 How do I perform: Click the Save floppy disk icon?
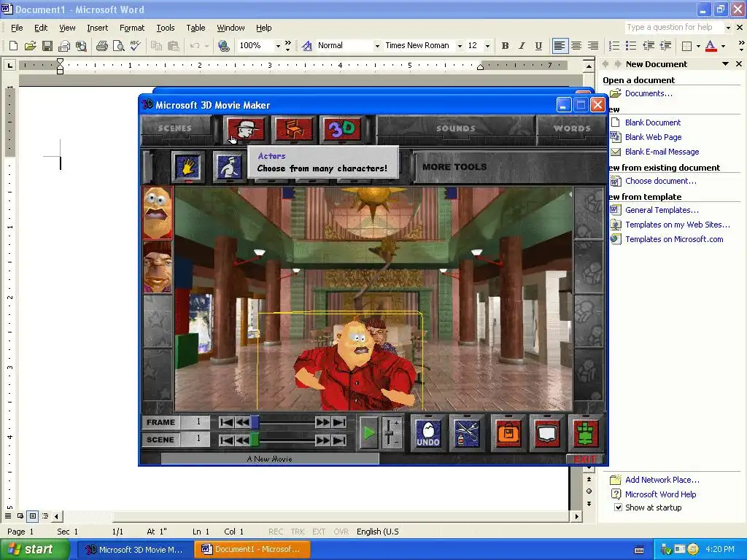pos(47,46)
